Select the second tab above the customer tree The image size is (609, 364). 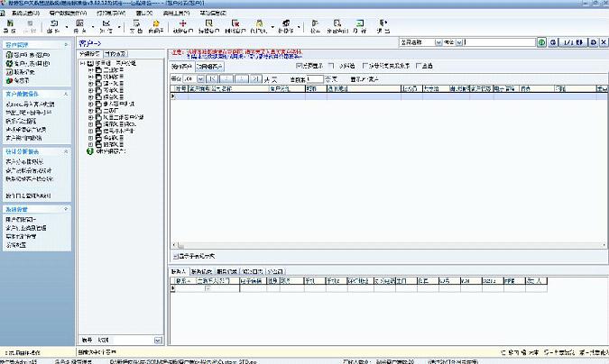coord(115,54)
